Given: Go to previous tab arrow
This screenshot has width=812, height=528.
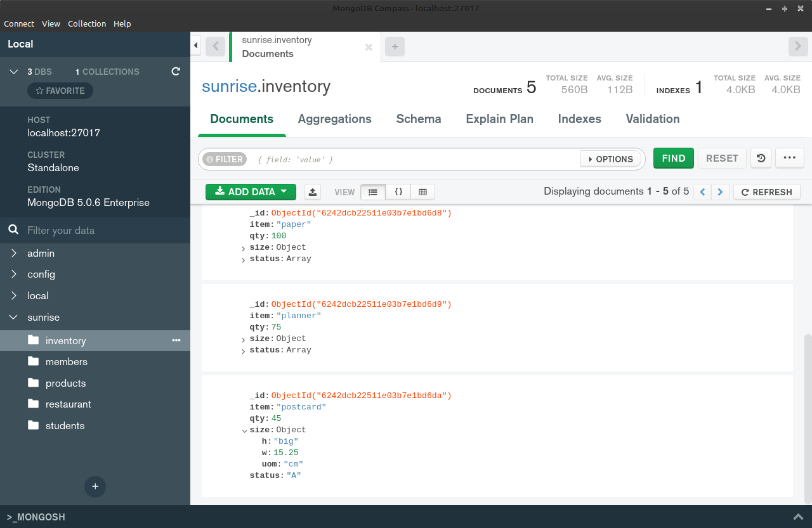Looking at the screenshot, I should point(216,46).
